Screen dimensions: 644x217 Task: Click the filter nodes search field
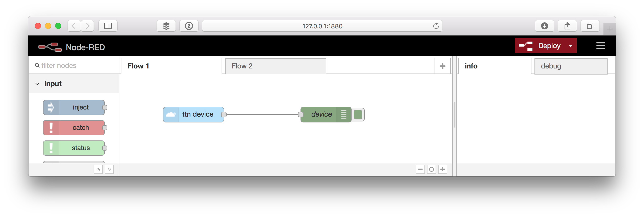pyautogui.click(x=74, y=65)
